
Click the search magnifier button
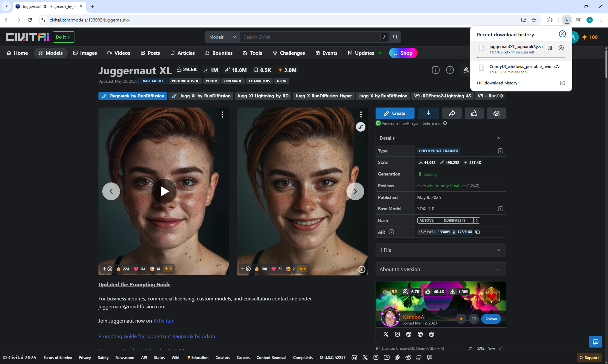pos(395,37)
